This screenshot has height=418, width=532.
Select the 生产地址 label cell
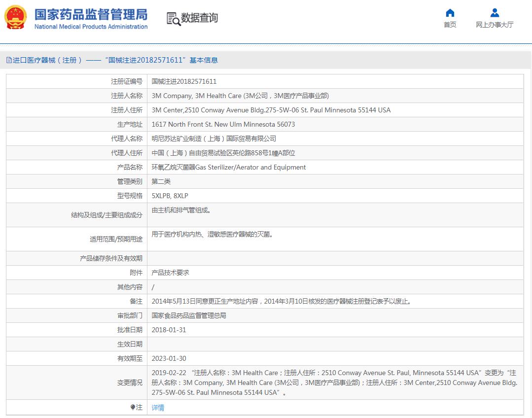coord(77,124)
